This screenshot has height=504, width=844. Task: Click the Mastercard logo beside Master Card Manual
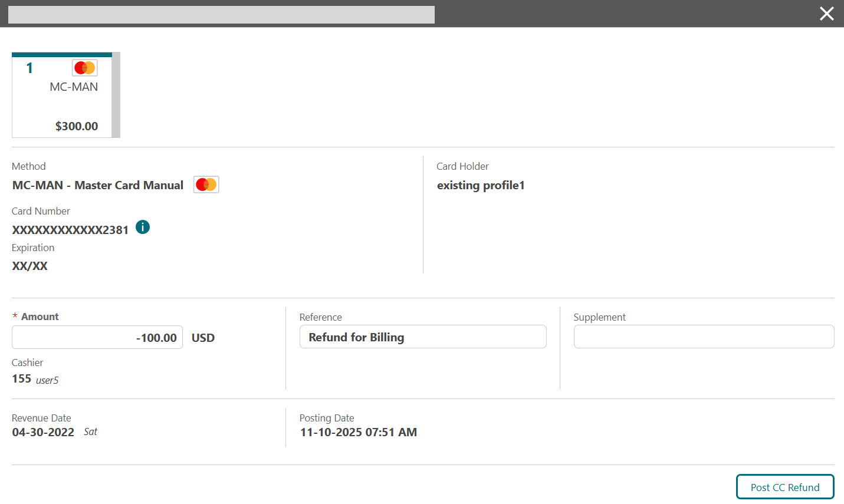click(206, 184)
